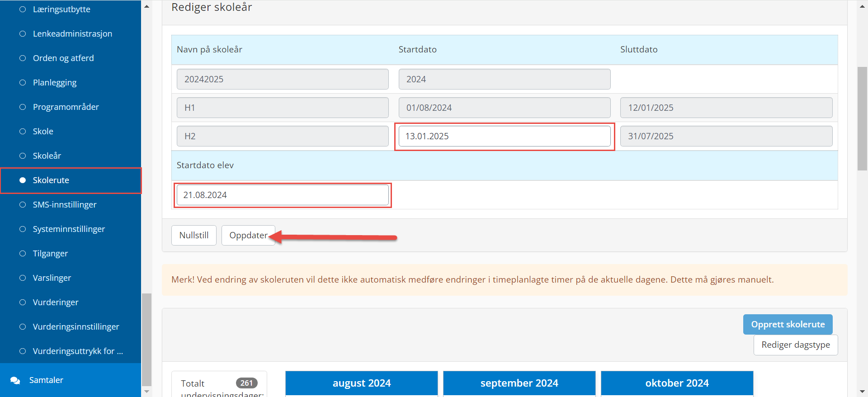Click the Oppdater button
This screenshot has width=868, height=397.
pos(248,235)
